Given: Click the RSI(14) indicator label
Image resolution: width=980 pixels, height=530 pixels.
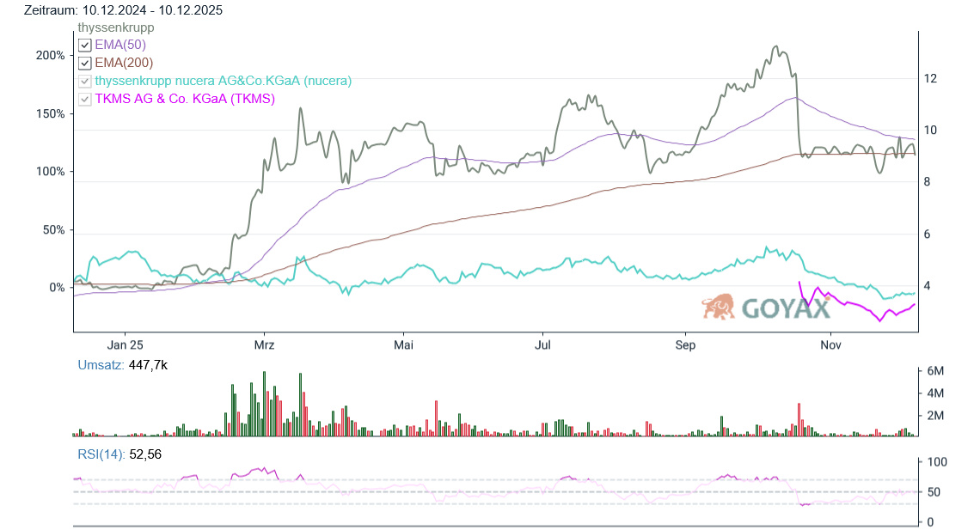Looking at the screenshot, I should pyautogui.click(x=101, y=454).
